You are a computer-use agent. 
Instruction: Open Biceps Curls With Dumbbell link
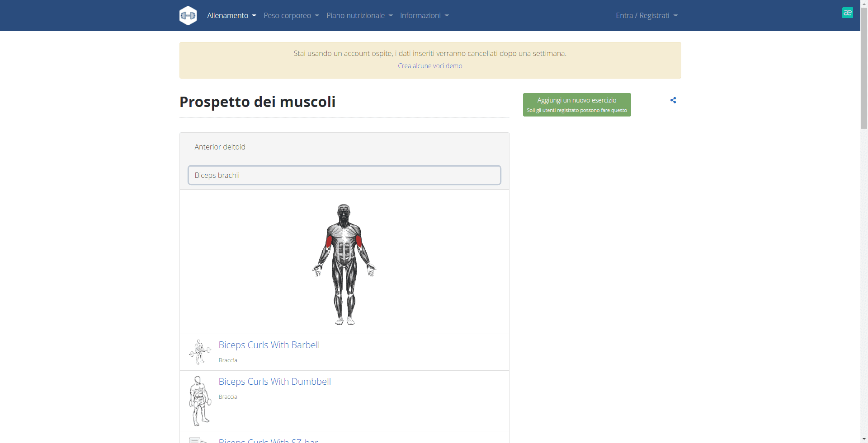coord(275,382)
